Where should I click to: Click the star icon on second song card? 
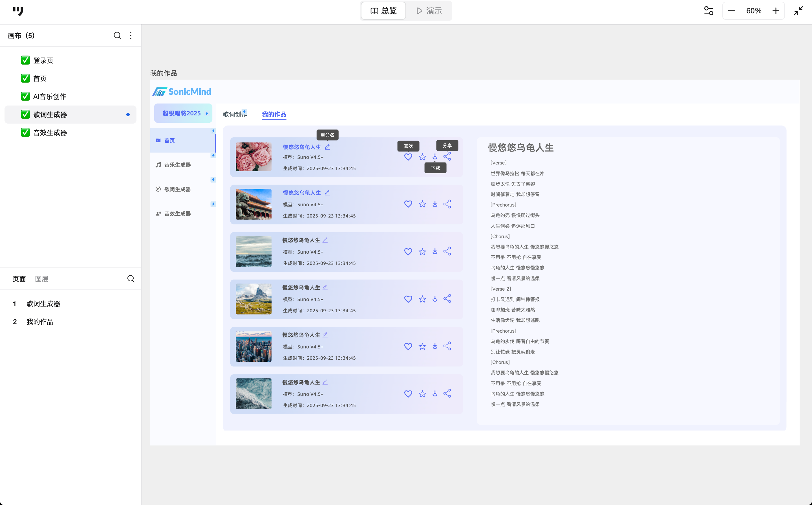click(x=422, y=204)
